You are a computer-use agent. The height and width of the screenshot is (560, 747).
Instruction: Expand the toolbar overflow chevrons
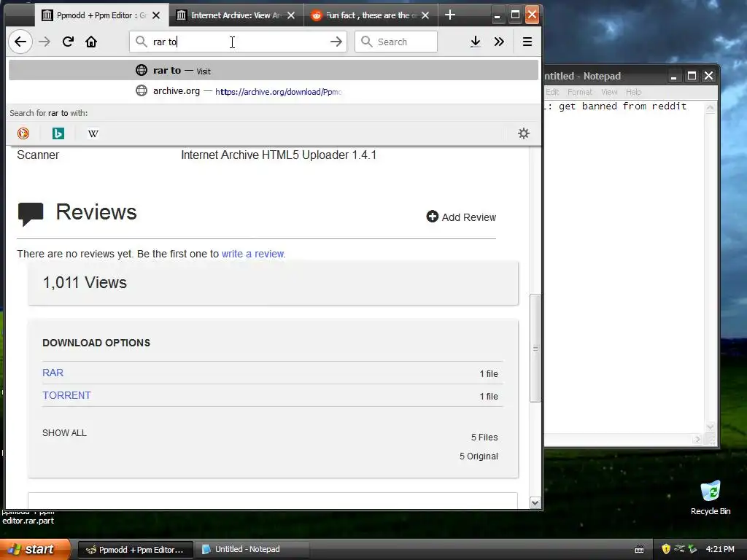(x=499, y=42)
